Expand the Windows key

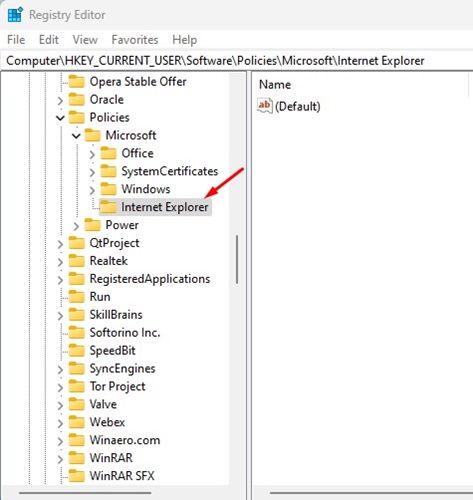point(92,190)
